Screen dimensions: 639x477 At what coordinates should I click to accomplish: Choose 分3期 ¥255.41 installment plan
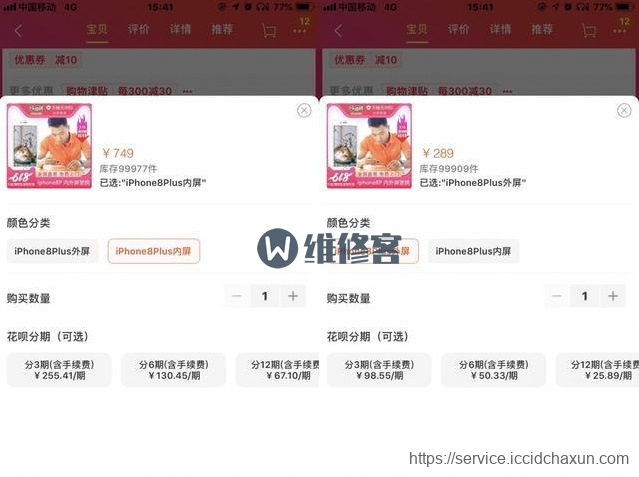[x=59, y=370]
